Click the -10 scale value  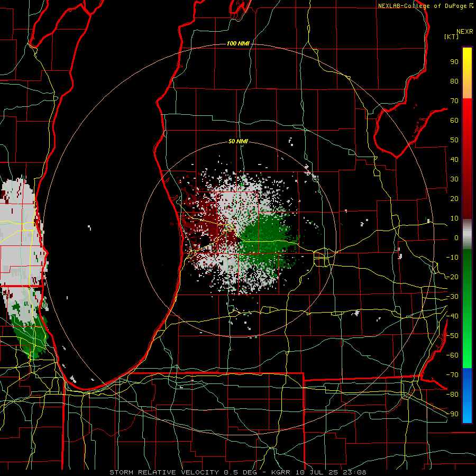tap(452, 258)
